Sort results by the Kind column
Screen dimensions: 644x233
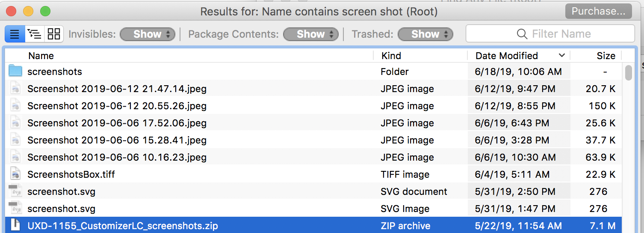[x=391, y=56]
